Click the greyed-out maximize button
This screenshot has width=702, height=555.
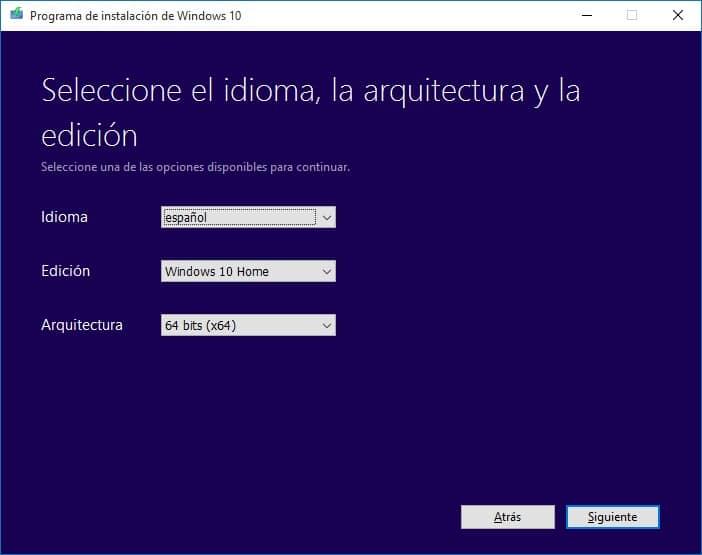point(632,15)
